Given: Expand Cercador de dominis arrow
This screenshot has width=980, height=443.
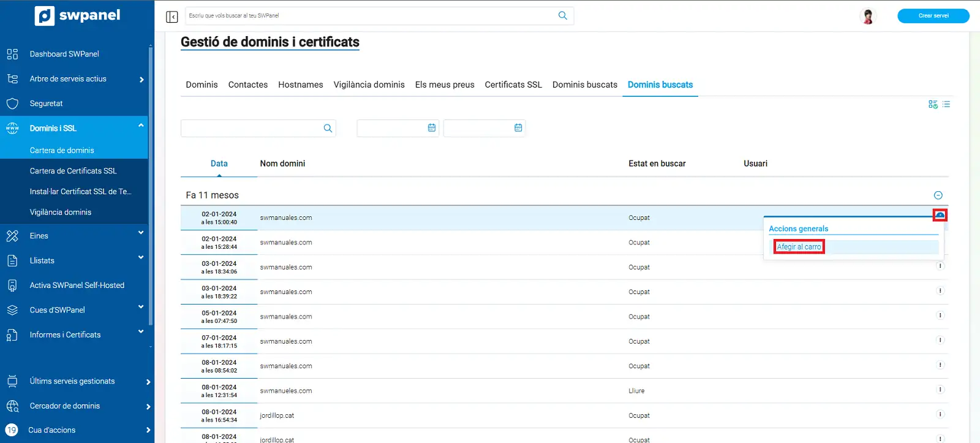Looking at the screenshot, I should point(148,406).
